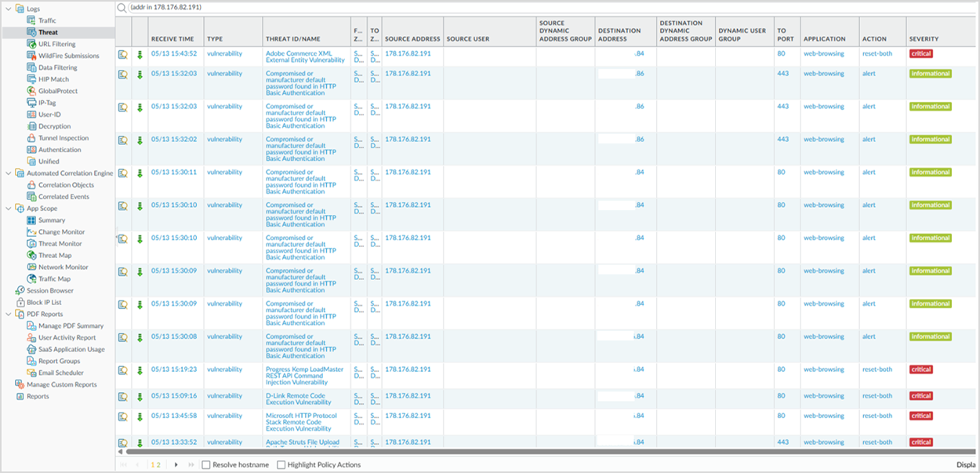The width and height of the screenshot is (980, 473).
Task: Click the GlobalProtect log icon in sidebar
Action: pos(31,91)
